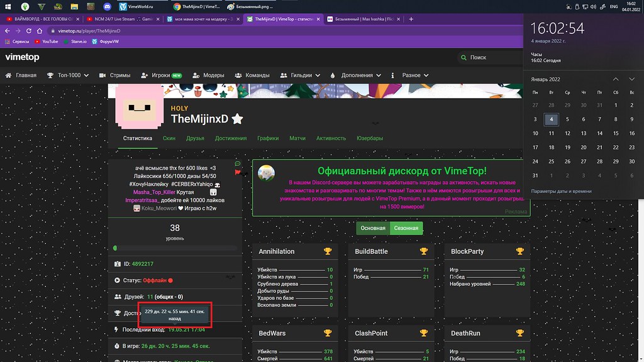Click the star icon beside TheMijinxD

click(237, 119)
